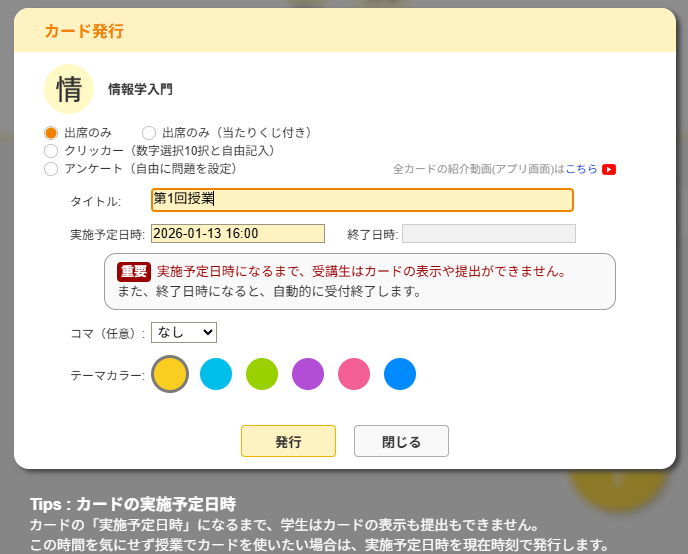Choose the クリッカー radio option
The width and height of the screenshot is (688, 554).
pos(51,150)
